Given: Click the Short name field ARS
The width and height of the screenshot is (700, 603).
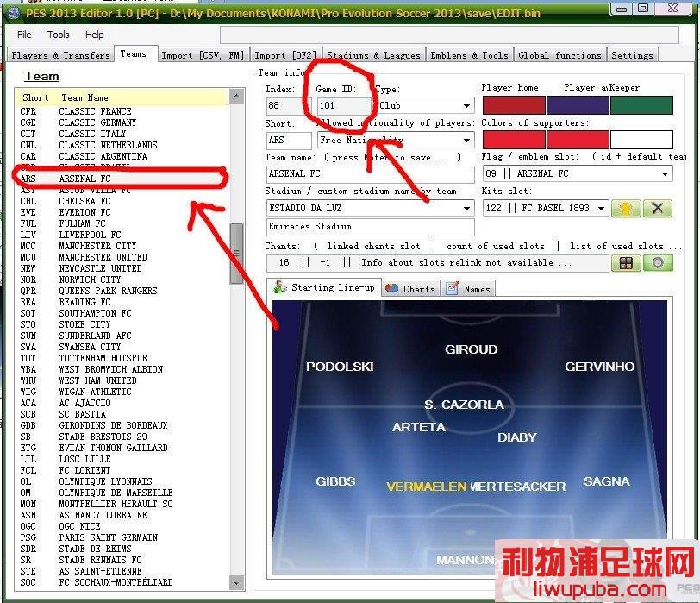Looking at the screenshot, I should pos(289,141).
